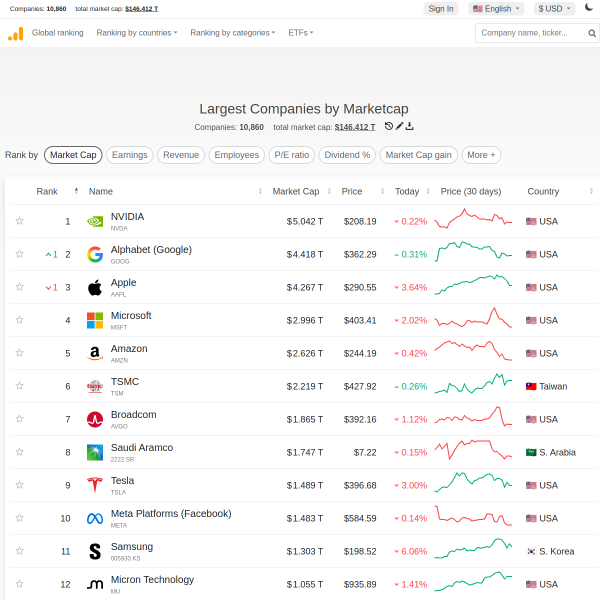
Task: Open the English language dropdown
Action: pos(496,8)
